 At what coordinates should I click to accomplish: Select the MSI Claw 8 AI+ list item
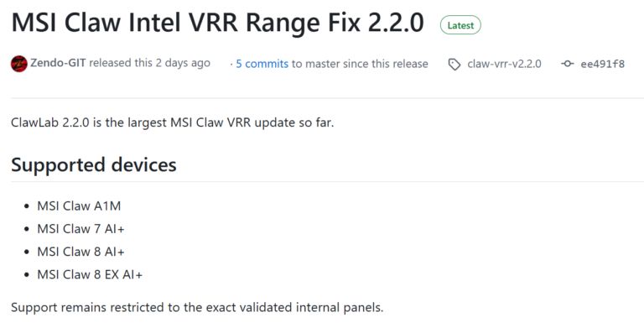pyautogui.click(x=80, y=252)
